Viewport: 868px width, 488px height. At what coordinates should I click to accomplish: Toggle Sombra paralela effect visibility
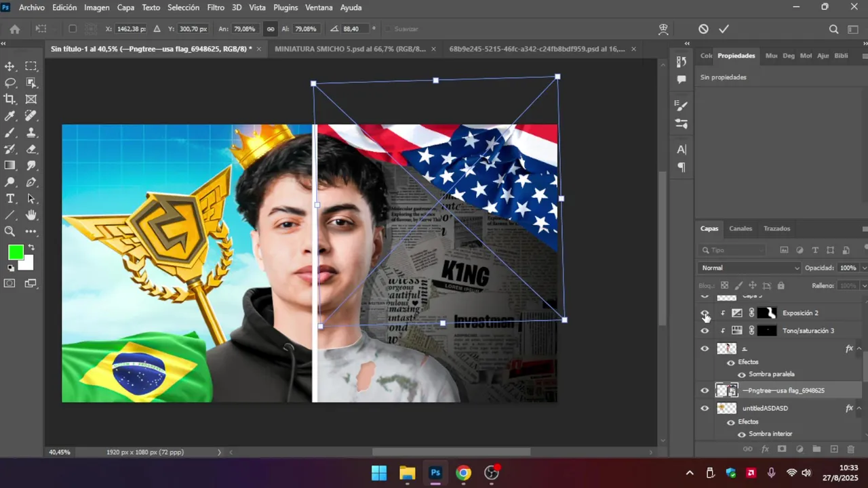pyautogui.click(x=742, y=374)
